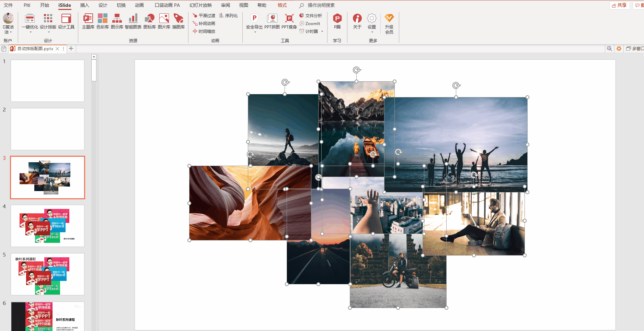Click the account avatar icon
This screenshot has width=644, height=331.
click(8, 18)
